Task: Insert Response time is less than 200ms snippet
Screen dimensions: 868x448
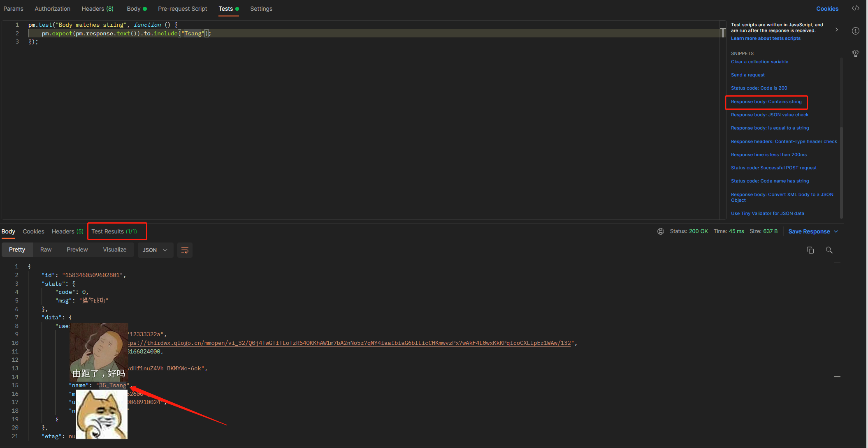Action: tap(768, 155)
